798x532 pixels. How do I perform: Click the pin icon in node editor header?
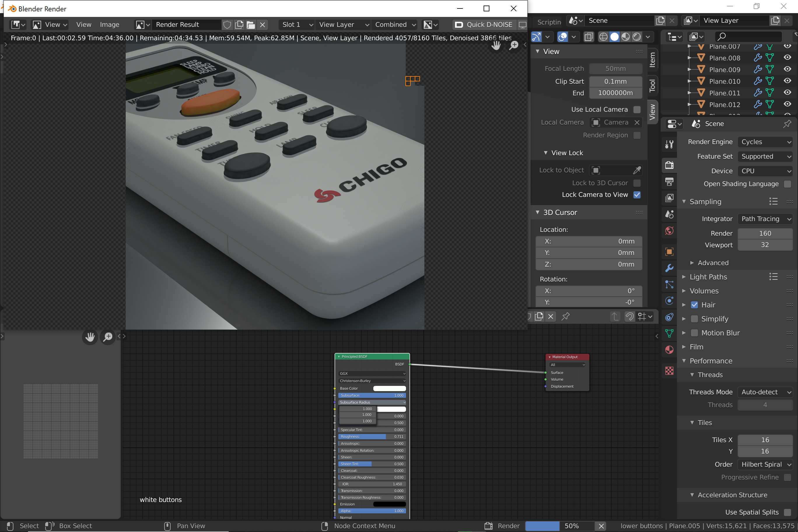pyautogui.click(x=566, y=316)
